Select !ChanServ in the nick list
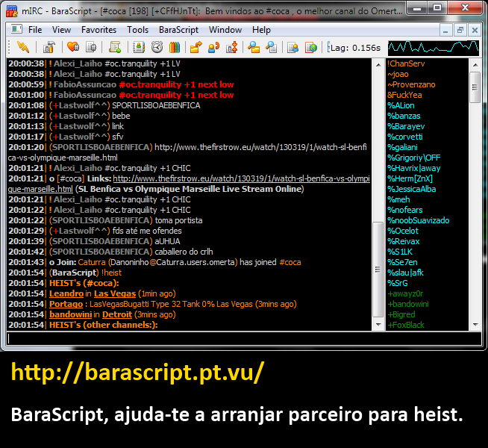This screenshot has height=448, width=488. coord(406,63)
